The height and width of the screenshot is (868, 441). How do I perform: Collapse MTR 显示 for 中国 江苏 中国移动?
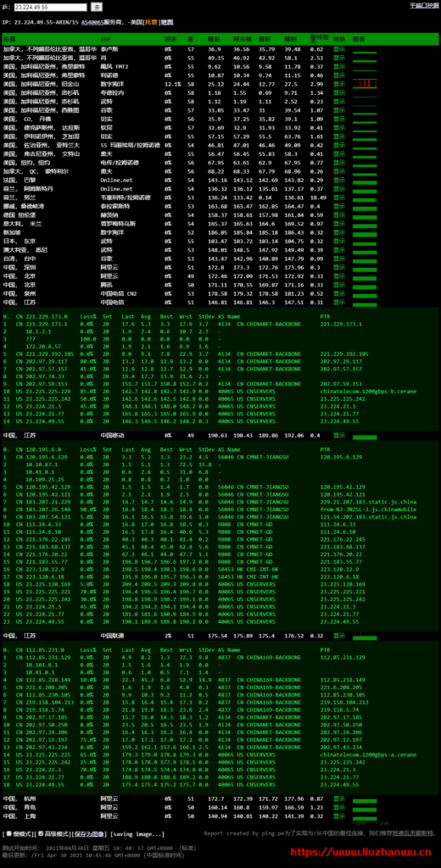339,435
